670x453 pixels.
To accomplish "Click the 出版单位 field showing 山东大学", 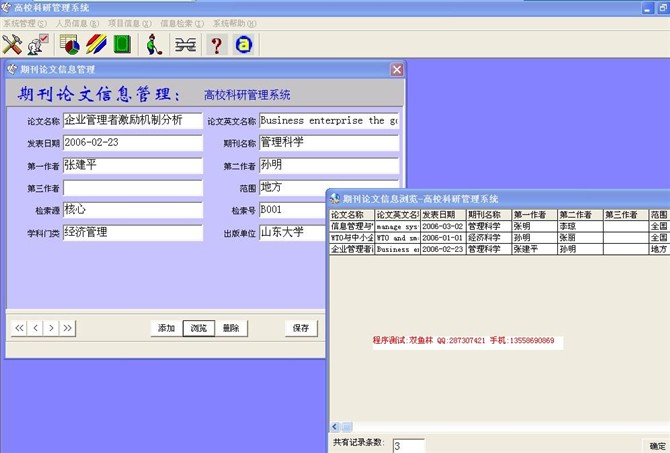I will tap(293, 233).
